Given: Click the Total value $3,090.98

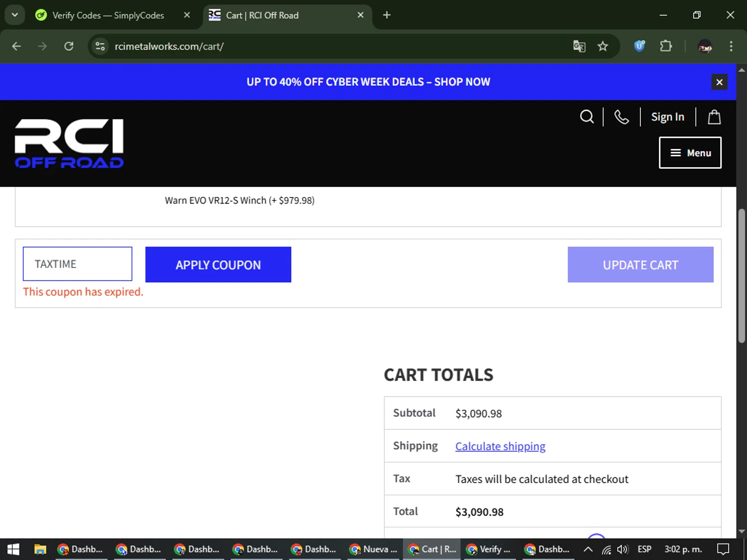Looking at the screenshot, I should [480, 512].
